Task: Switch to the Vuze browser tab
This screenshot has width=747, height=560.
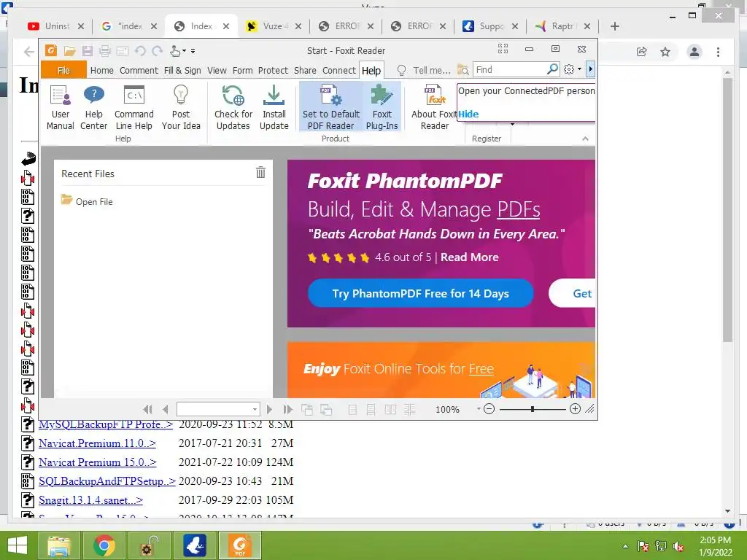Action: [x=274, y=26]
